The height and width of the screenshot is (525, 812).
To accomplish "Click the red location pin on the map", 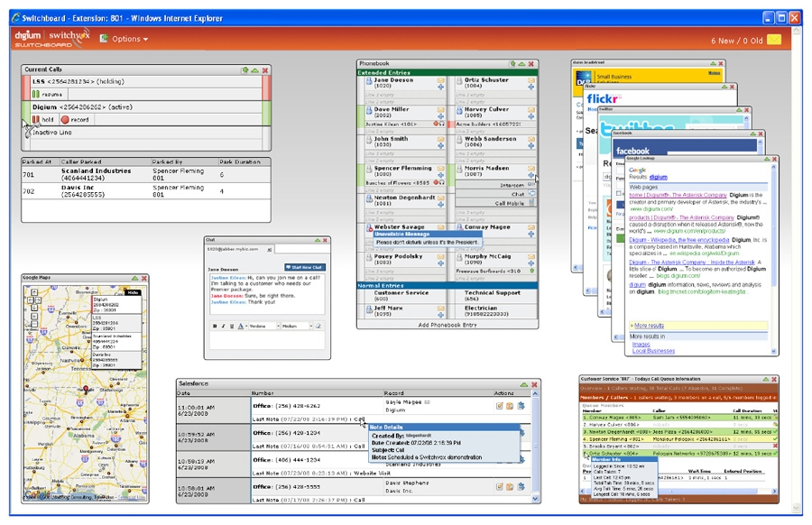I will 86,390.
